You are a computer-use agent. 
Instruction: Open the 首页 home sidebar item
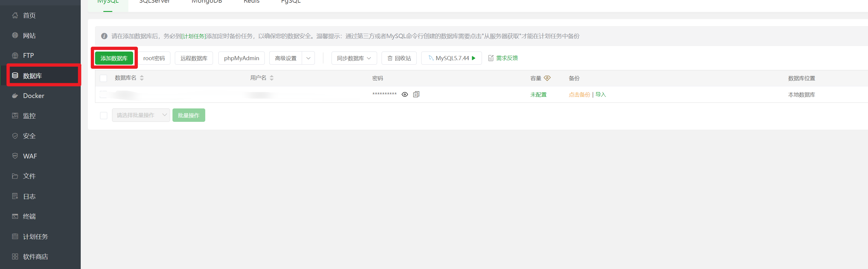[41, 15]
